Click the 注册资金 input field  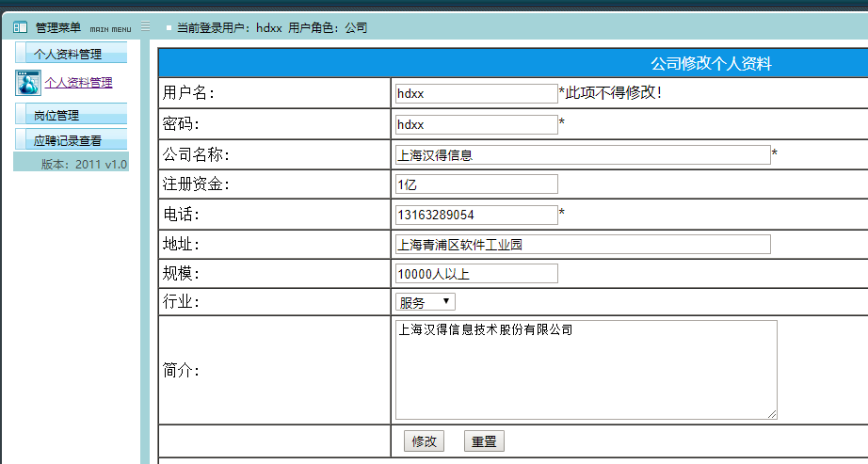pos(476,184)
